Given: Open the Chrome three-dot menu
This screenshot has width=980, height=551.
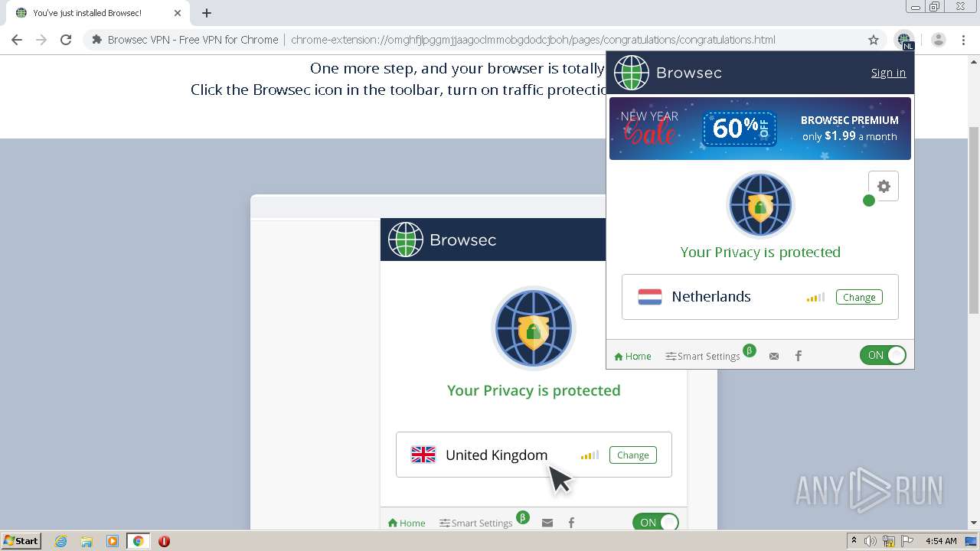Looking at the screenshot, I should [963, 40].
